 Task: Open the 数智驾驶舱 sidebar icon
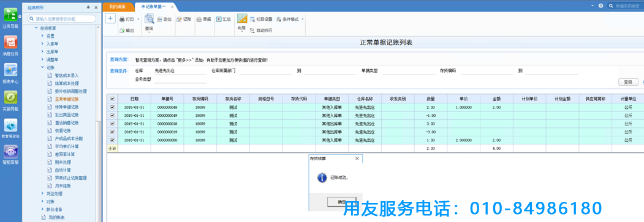tap(10, 125)
